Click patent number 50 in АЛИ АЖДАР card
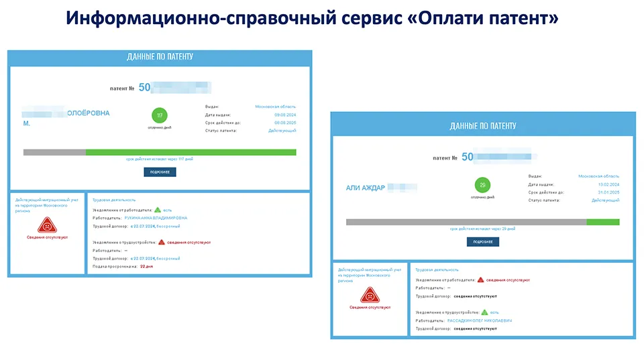Viewport: 644px width, 362px height. tap(468, 157)
